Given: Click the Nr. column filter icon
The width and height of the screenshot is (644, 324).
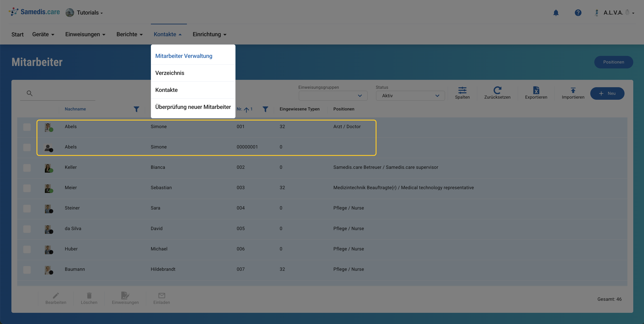Looking at the screenshot, I should 265,109.
